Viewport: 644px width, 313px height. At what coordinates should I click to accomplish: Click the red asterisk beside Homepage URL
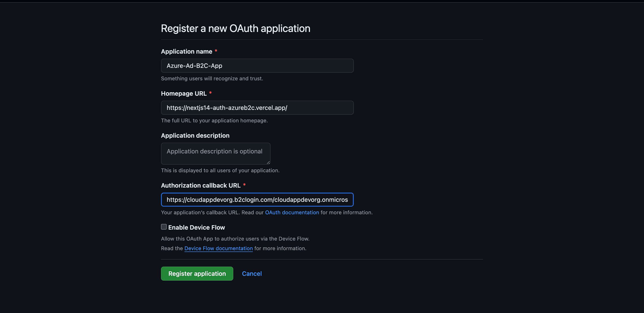(210, 93)
